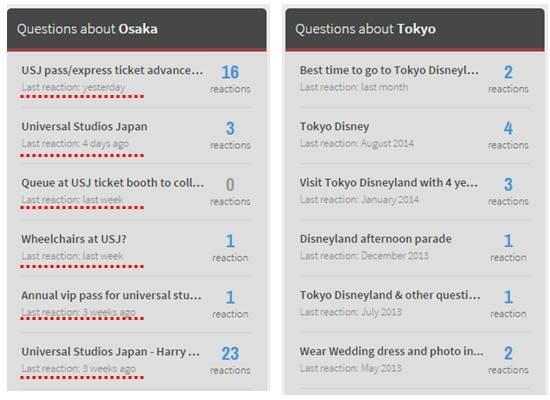
Task: Open the Disneyland afternoon parade question
Action: point(376,239)
